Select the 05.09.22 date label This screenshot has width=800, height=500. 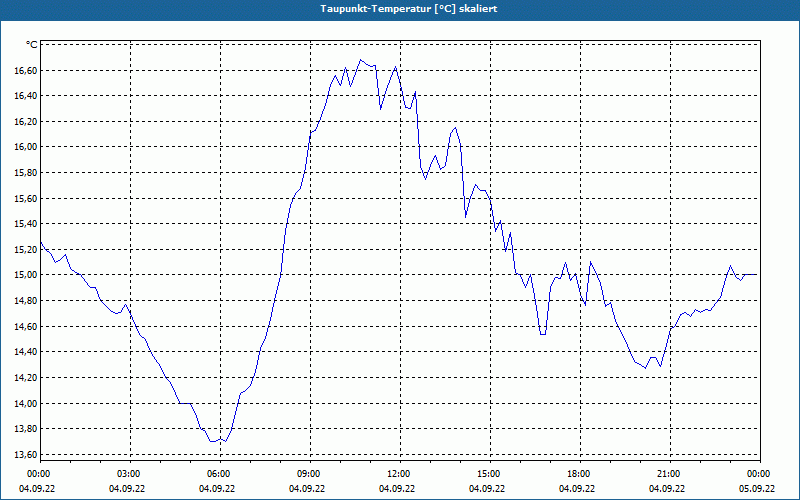pos(757,489)
